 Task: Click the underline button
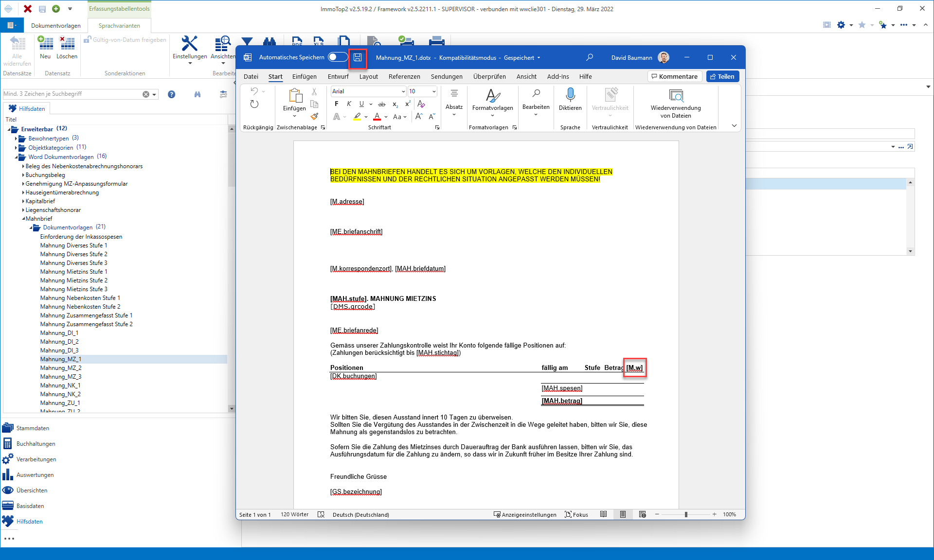[361, 104]
